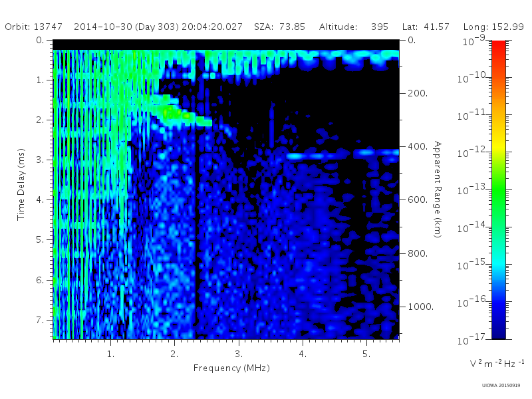Click the 3. tick on Time Delay axis

(40, 160)
